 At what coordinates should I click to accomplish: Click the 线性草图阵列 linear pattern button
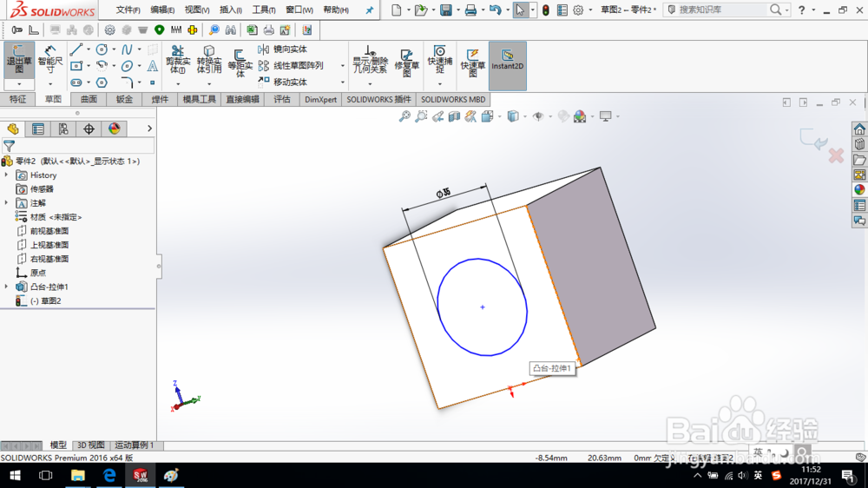[291, 65]
